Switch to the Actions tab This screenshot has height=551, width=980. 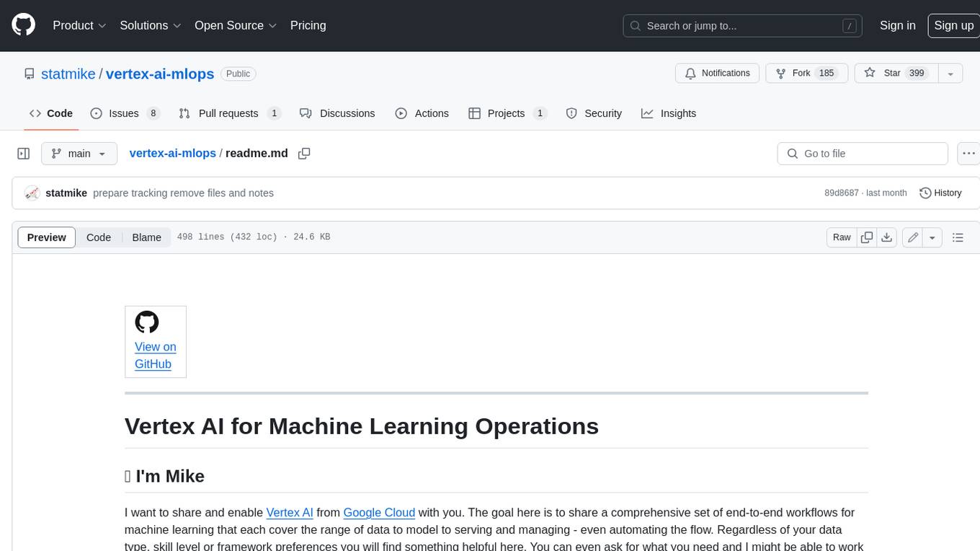click(422, 113)
